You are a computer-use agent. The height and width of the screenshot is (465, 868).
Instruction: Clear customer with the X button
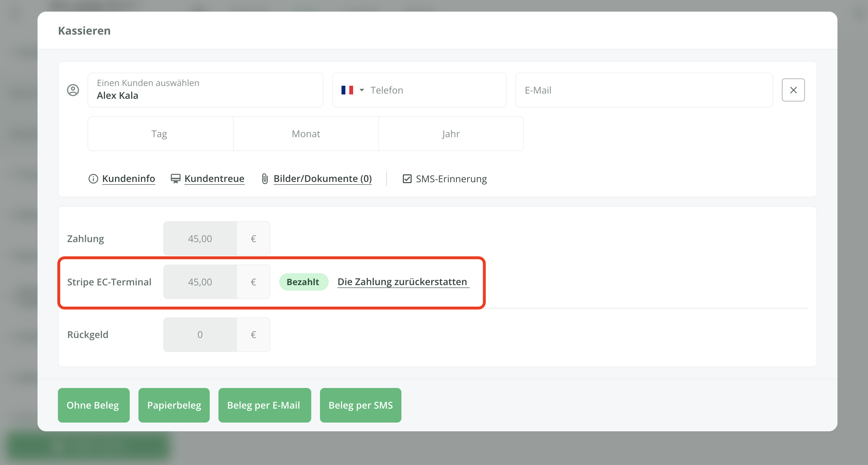coord(793,90)
